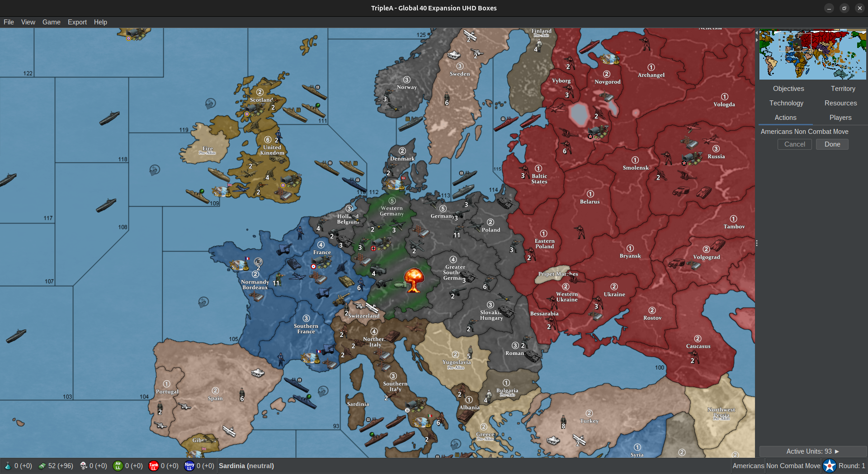This screenshot has width=868, height=474.
Task: Click the Round: 1 indicator
Action: pos(852,466)
